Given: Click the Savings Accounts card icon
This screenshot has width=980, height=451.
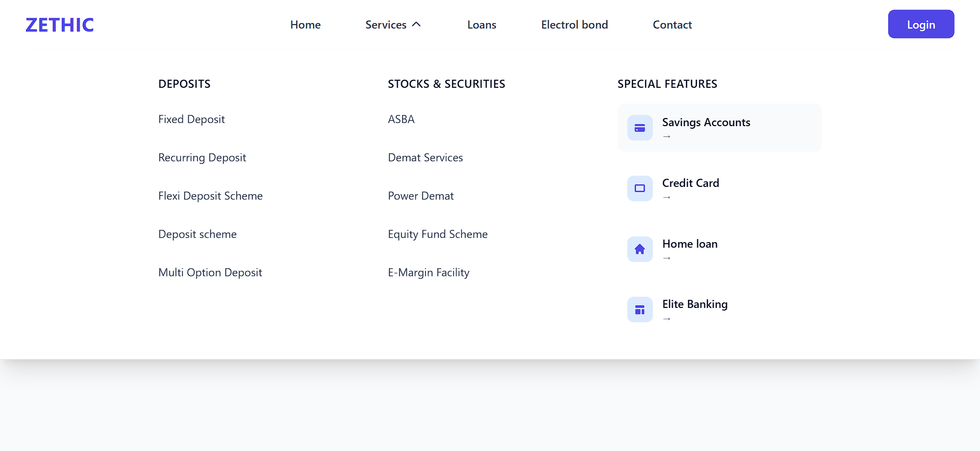Looking at the screenshot, I should click(640, 128).
